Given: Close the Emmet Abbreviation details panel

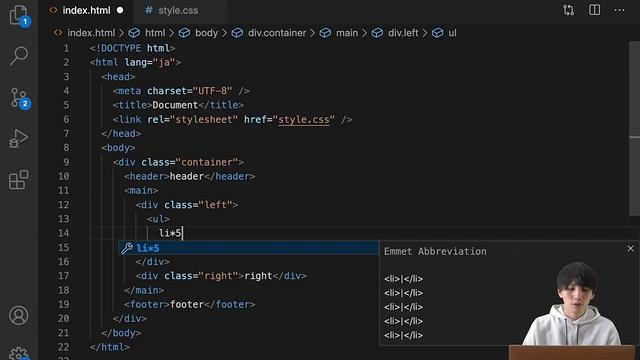Looking at the screenshot, I should tap(630, 248).
